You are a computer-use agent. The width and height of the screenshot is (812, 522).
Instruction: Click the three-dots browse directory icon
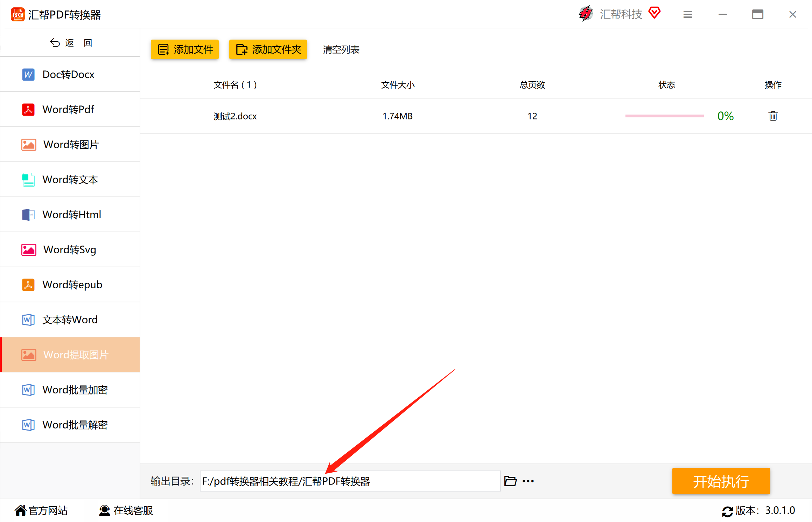(x=528, y=481)
